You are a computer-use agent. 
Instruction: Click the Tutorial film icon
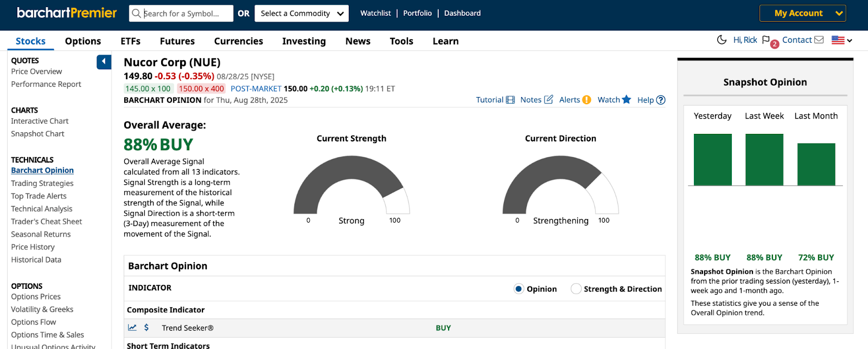click(x=510, y=100)
